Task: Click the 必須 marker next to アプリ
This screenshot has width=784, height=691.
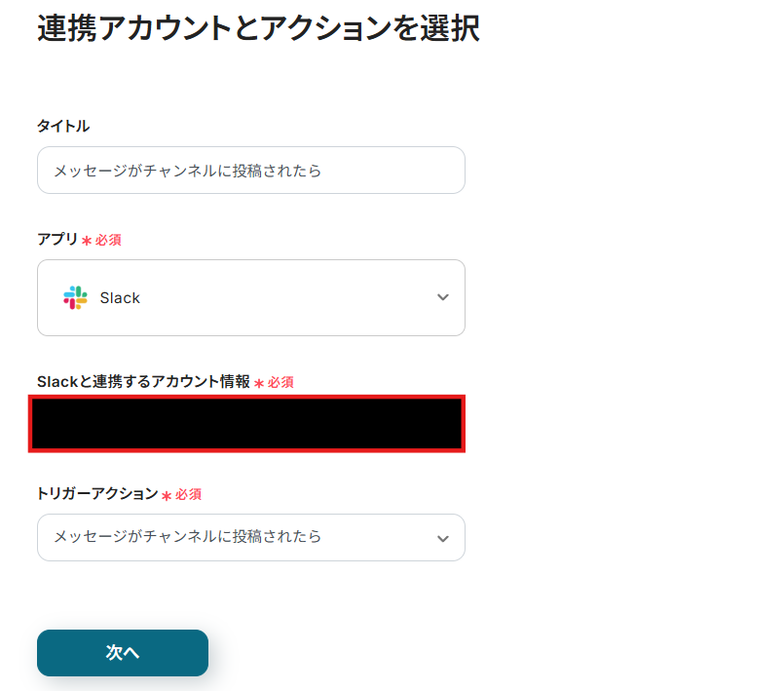Action: [108, 241]
